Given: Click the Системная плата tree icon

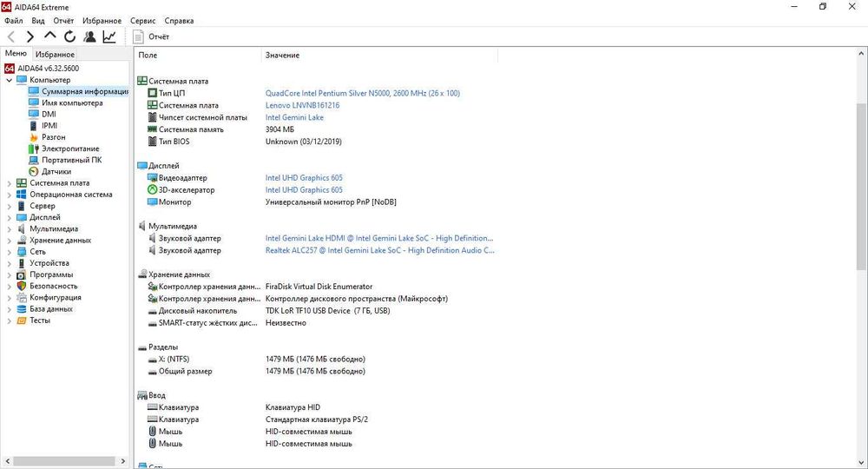Looking at the screenshot, I should click(22, 182).
